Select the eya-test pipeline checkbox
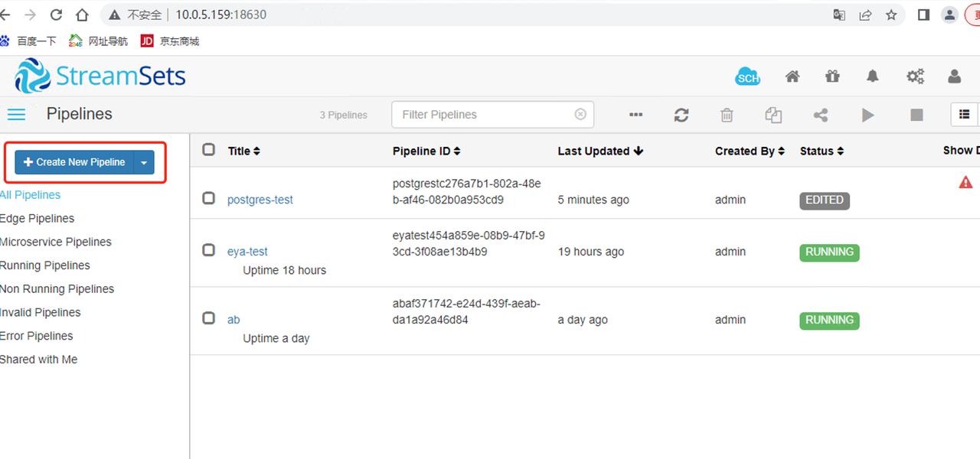 pos(208,250)
